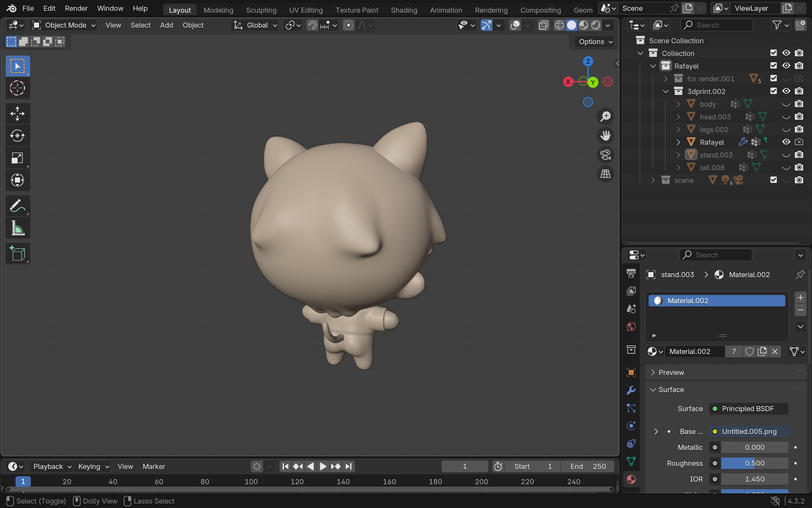Show the body object in viewport

(x=786, y=104)
